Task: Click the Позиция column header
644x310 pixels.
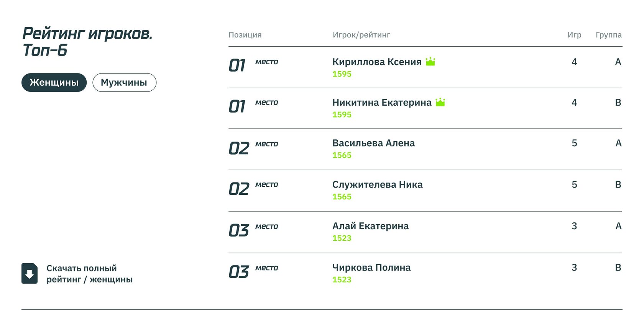Action: [245, 35]
